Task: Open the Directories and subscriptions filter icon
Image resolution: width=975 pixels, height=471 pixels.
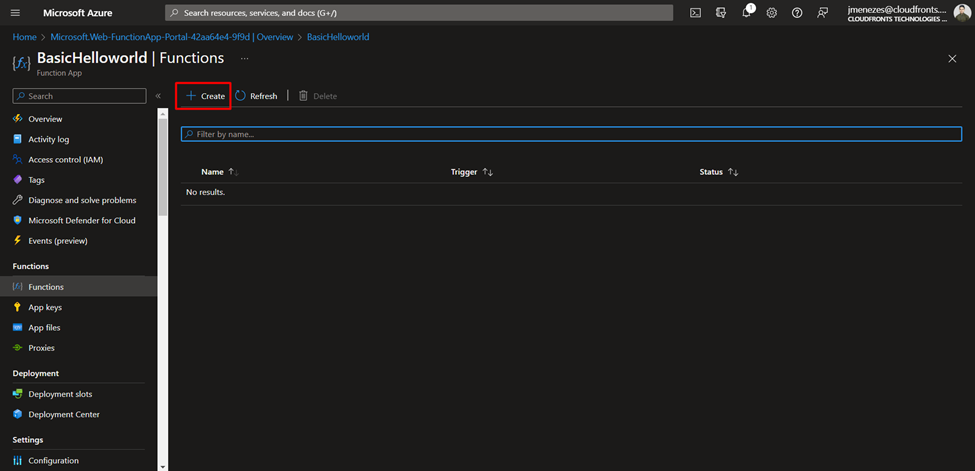Action: click(721, 12)
